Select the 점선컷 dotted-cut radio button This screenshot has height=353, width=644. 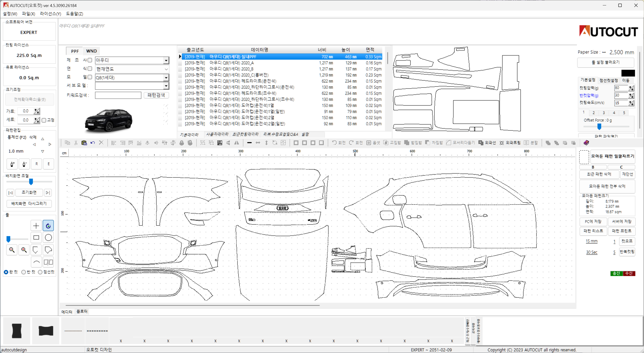40,272
